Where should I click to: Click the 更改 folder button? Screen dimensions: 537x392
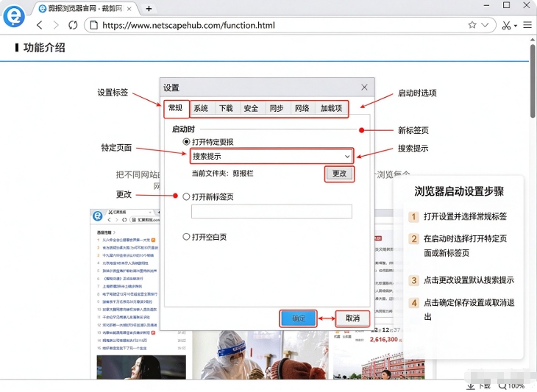[x=339, y=174]
